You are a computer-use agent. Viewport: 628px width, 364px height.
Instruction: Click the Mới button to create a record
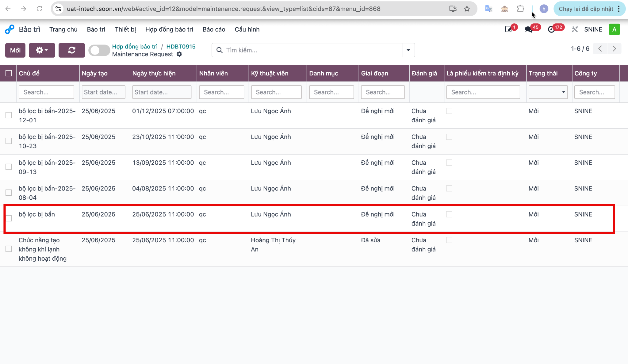[x=15, y=50]
